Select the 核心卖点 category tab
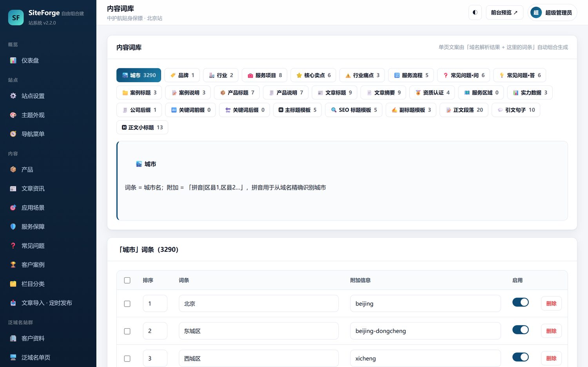The height and width of the screenshot is (367, 588). coord(313,75)
